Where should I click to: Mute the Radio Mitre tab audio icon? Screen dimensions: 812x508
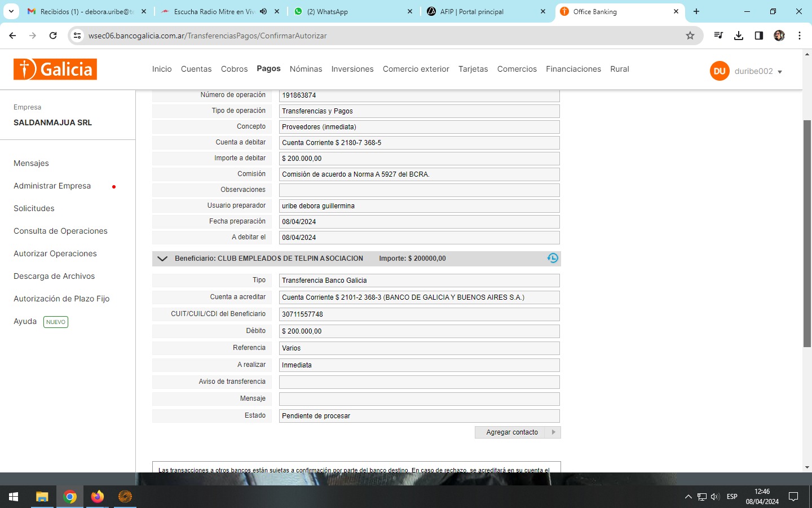[263, 11]
